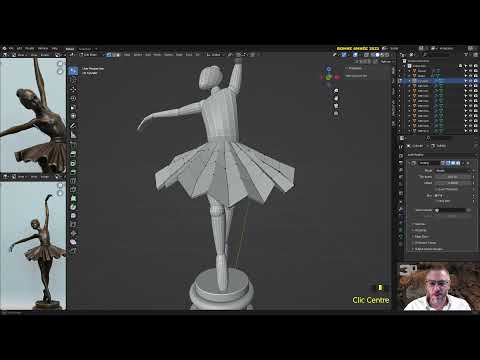Image resolution: width=480 pixels, height=360 pixels.
Task: Open the Help menu
Action: [x=55, y=48]
